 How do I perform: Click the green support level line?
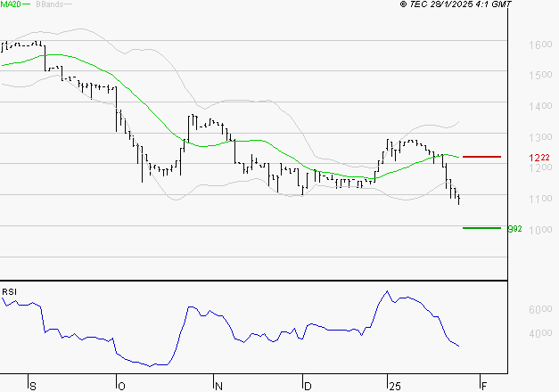(x=481, y=228)
